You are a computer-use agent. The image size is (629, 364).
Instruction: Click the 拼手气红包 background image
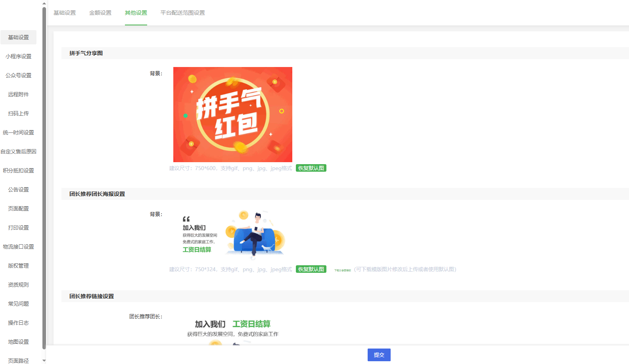232,114
